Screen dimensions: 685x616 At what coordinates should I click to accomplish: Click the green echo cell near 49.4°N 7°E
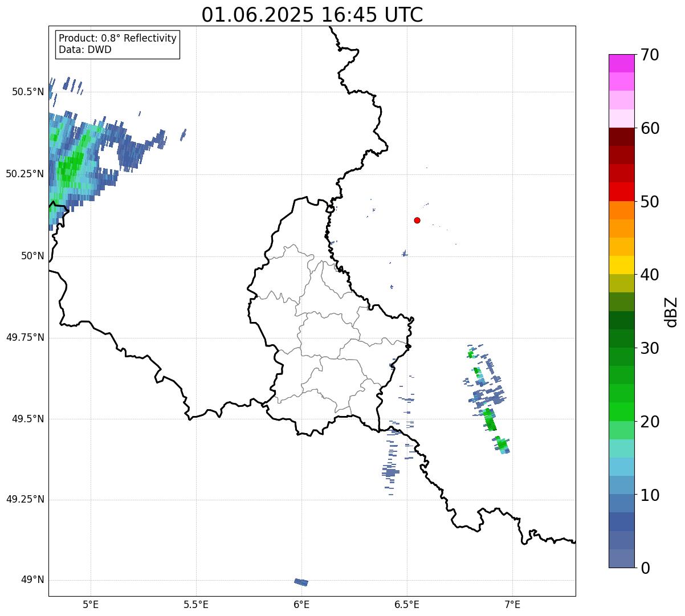tap(502, 444)
